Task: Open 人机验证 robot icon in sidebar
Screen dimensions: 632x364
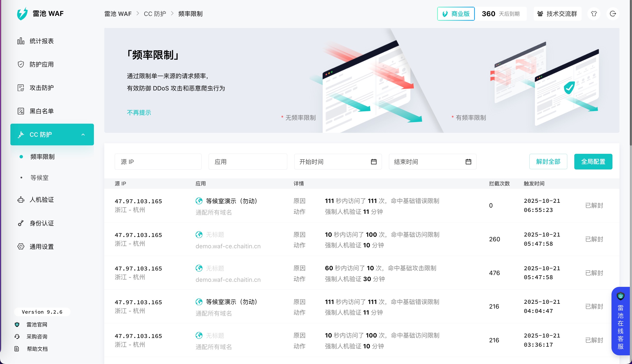Action: tap(21, 200)
